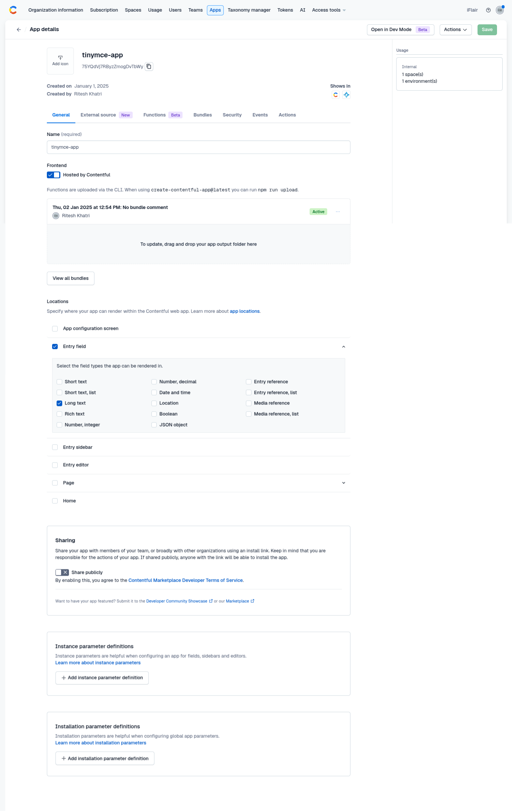Open the help question mark icon
The width and height of the screenshot is (512, 812).
point(488,10)
